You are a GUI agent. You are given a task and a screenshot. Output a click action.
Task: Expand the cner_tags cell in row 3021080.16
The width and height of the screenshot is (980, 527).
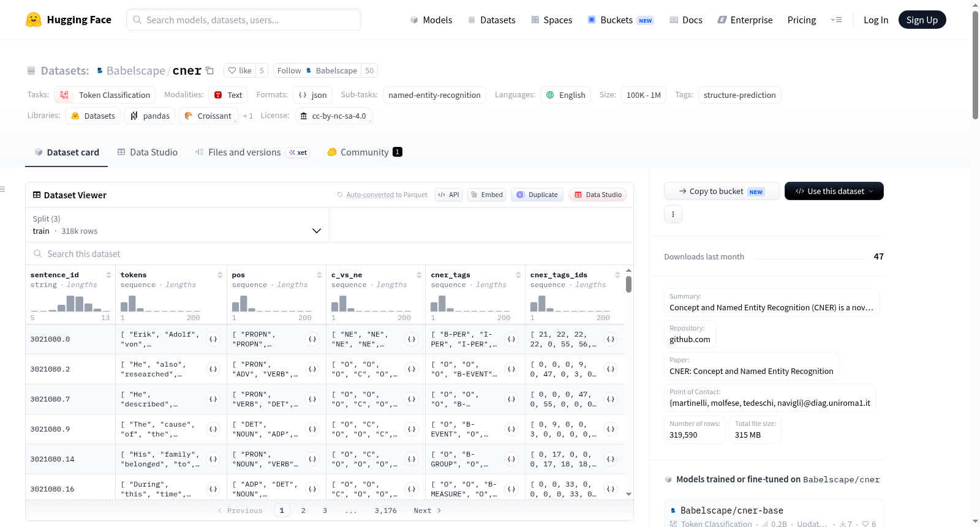coord(511,489)
